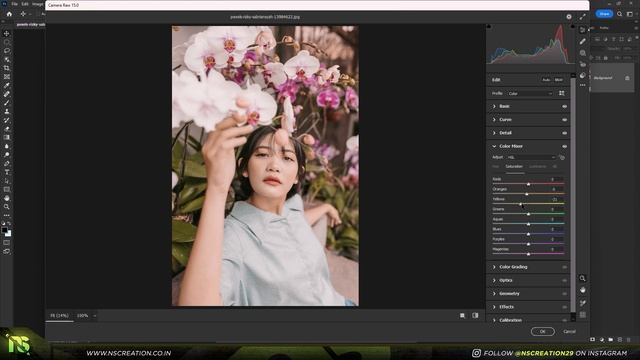Screen dimensions: 640x360
Task: Select the Move tool in Photoshop toolbar
Action: coord(7,33)
